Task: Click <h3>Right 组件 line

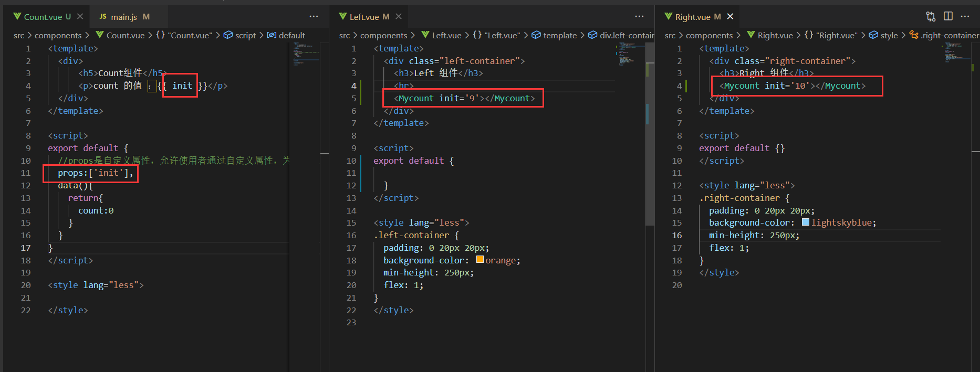Action: [766, 73]
